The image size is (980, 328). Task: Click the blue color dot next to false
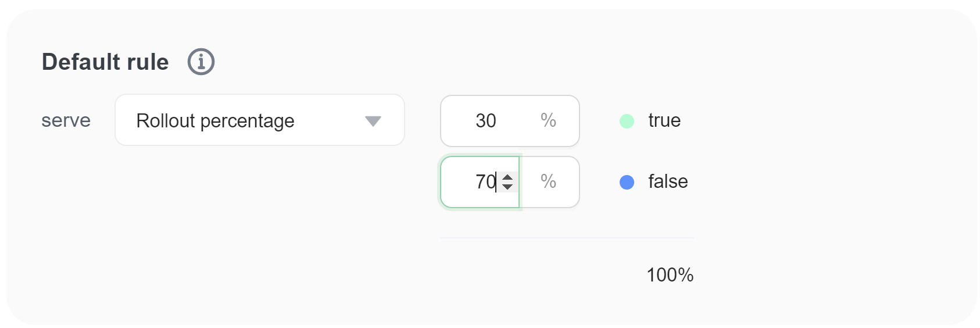[x=627, y=182]
